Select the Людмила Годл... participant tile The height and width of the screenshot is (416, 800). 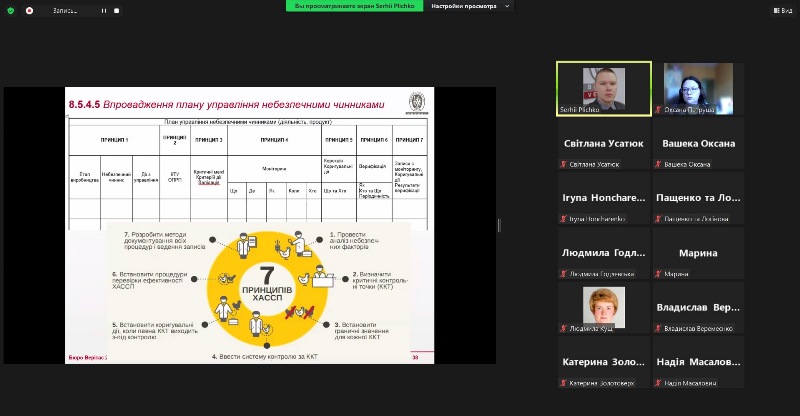[x=604, y=253]
